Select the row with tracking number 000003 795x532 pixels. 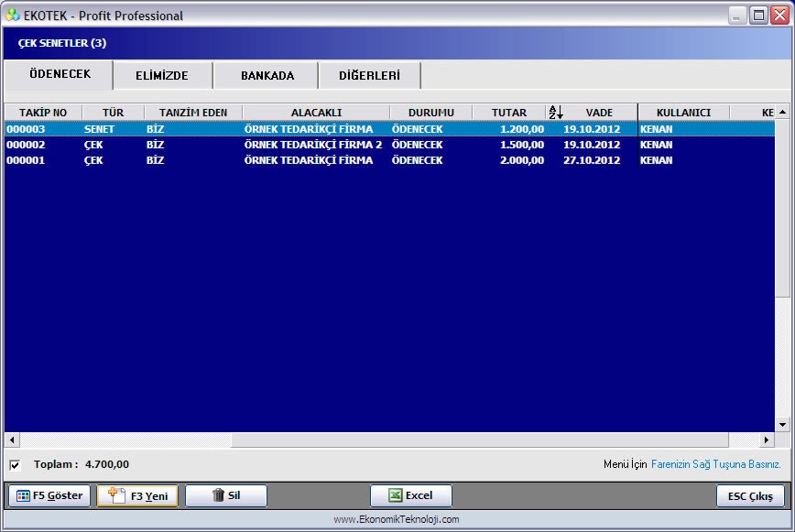[389, 129]
